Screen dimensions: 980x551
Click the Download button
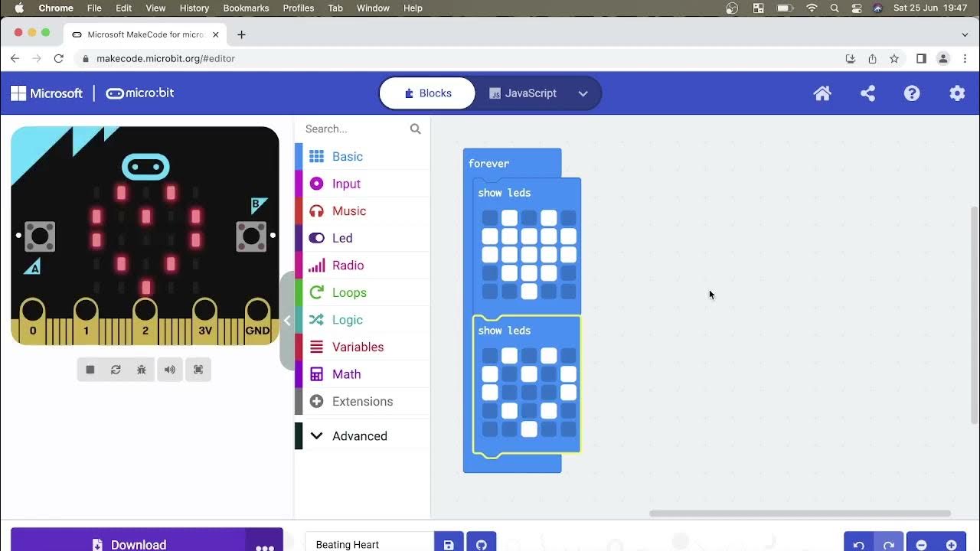point(129,545)
